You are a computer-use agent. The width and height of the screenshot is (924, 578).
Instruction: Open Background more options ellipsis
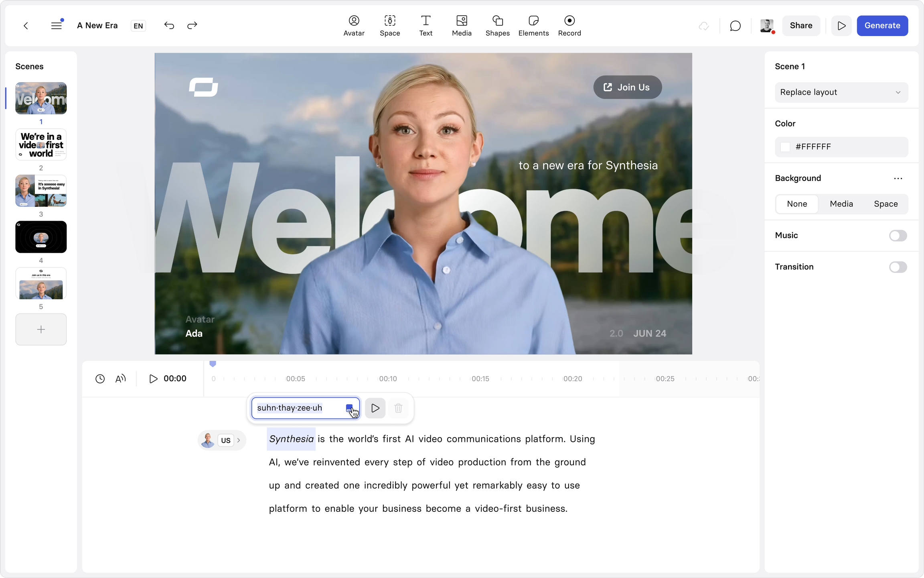(898, 179)
